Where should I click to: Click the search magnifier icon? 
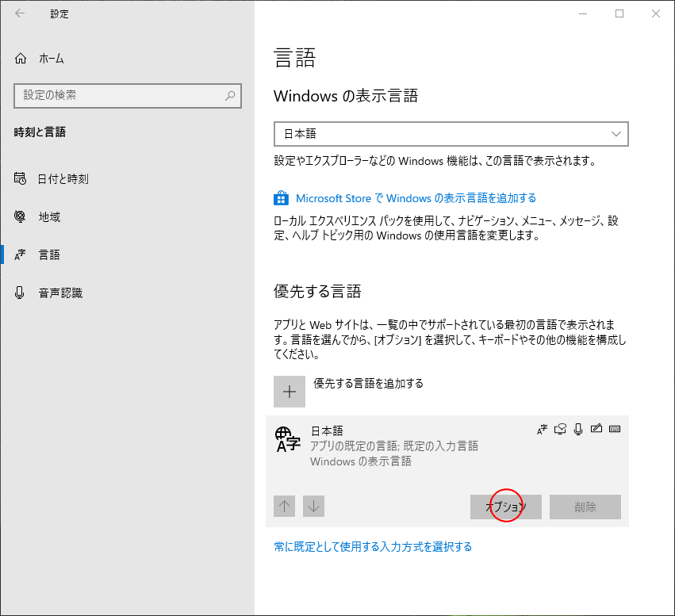[x=230, y=95]
